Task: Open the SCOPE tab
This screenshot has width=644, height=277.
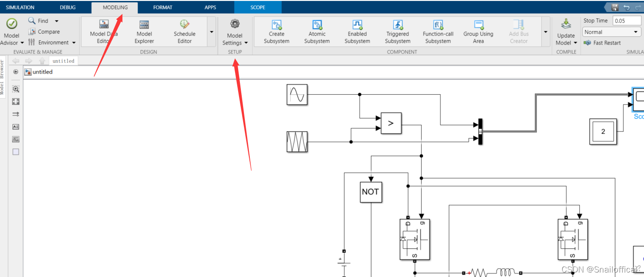Action: click(x=258, y=7)
